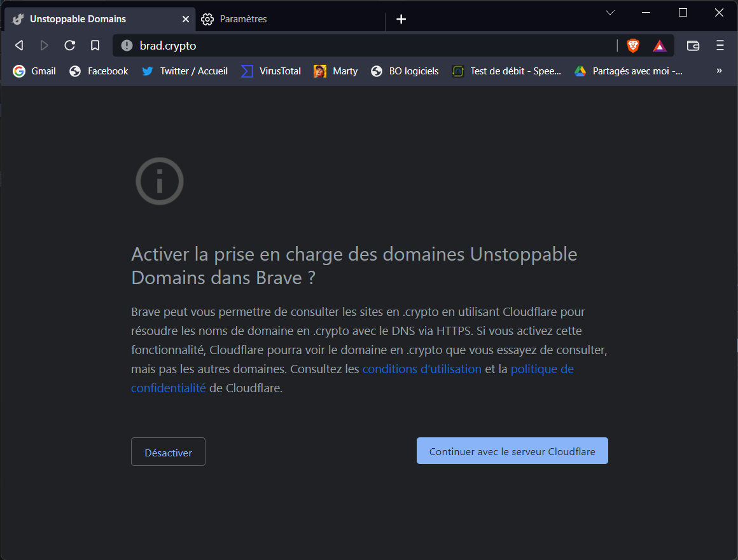738x560 pixels.
Task: Go back with the navigation arrow
Action: coord(19,46)
